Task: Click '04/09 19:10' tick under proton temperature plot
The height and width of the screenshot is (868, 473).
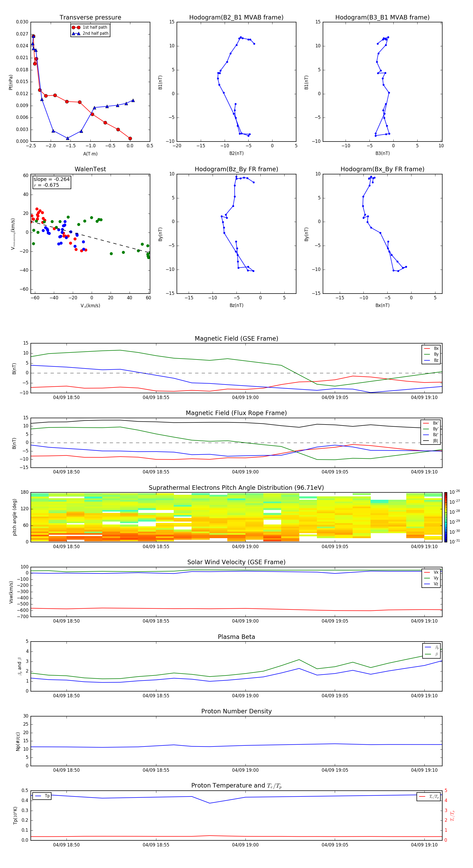Action: [424, 845]
